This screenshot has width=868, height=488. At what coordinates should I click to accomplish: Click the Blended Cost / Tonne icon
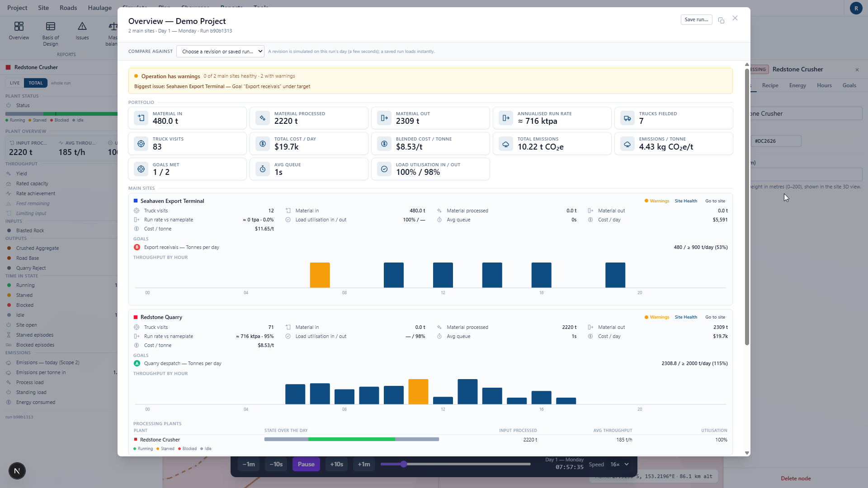(x=384, y=144)
